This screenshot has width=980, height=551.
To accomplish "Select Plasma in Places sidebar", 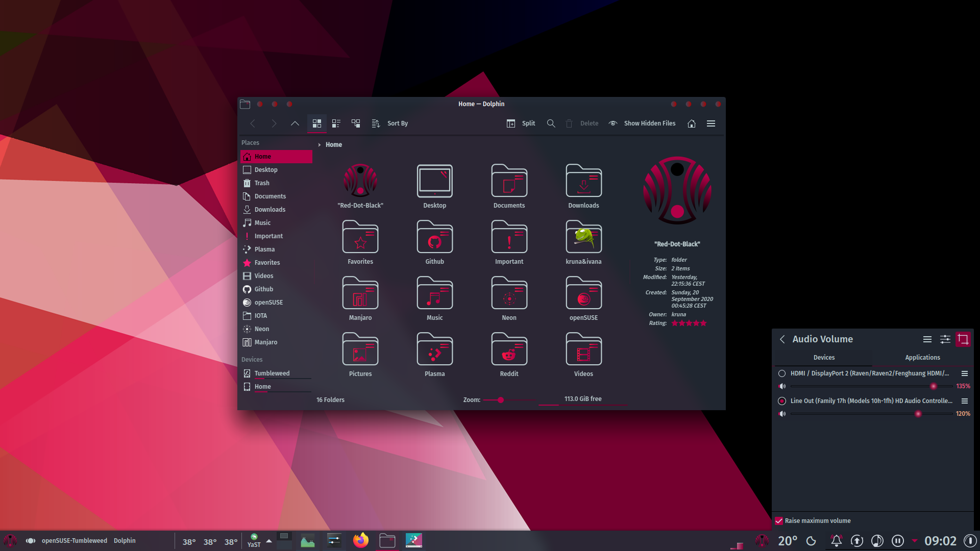I will click(276, 249).
